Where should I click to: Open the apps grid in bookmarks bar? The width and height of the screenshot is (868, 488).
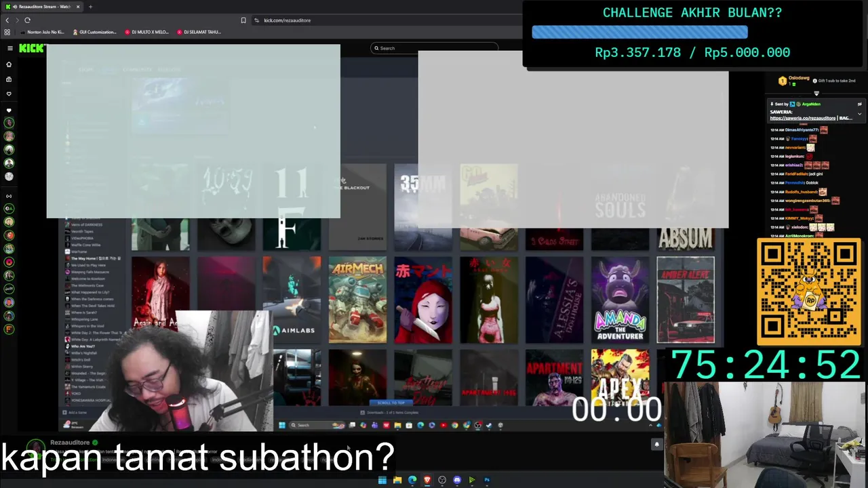tap(7, 32)
